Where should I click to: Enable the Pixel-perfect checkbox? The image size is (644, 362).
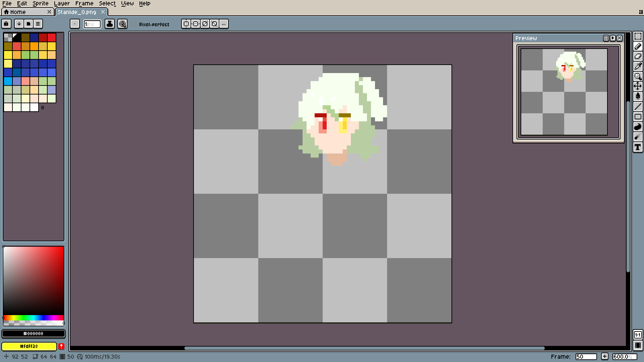(134, 24)
